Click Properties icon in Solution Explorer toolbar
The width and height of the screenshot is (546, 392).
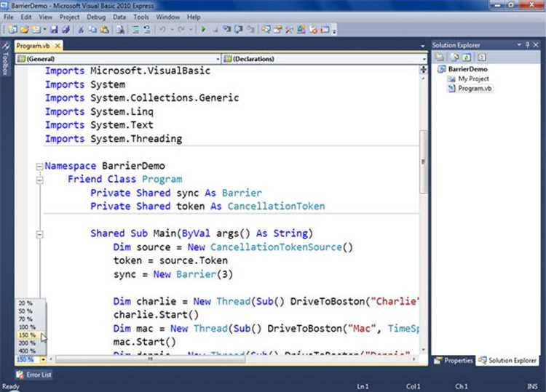(440, 57)
